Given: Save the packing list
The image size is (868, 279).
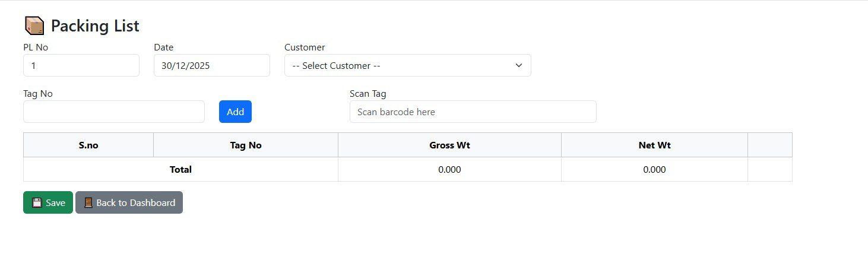Looking at the screenshot, I should coord(48,202).
